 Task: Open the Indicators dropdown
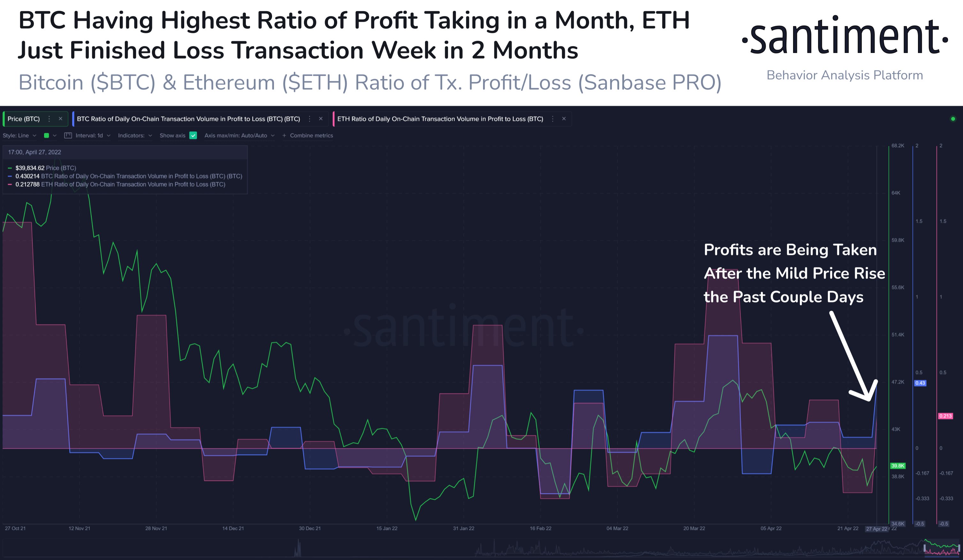(x=135, y=135)
